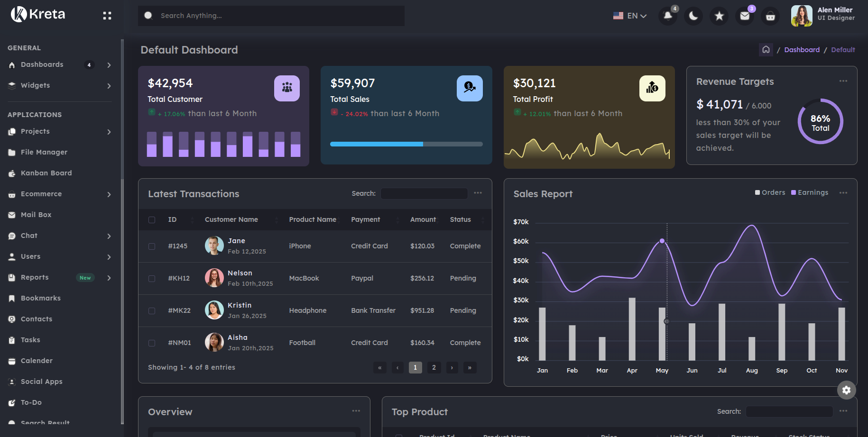Open the Sales Report settings gear icon

click(x=847, y=390)
